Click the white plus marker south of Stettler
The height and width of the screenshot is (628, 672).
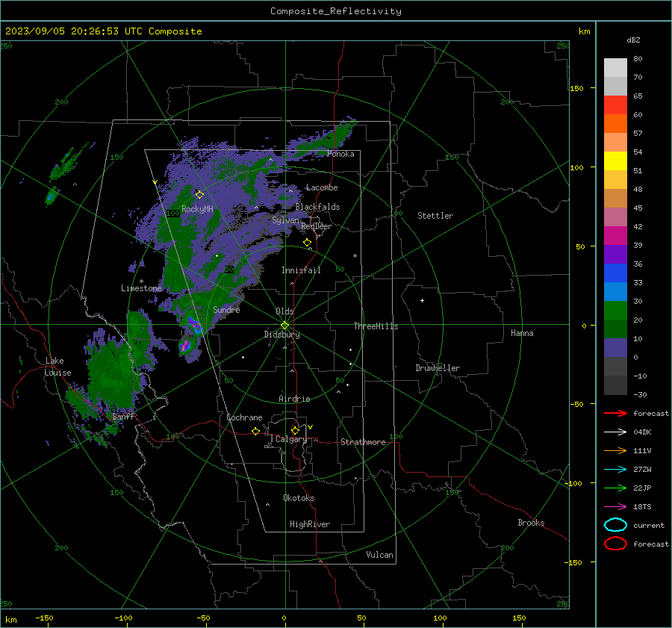(x=422, y=300)
